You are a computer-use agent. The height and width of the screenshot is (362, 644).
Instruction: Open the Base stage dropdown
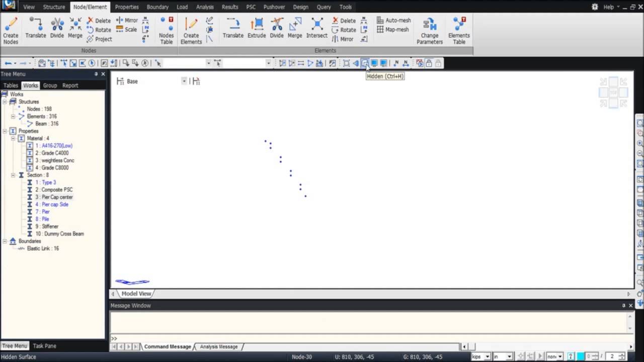pos(184,81)
